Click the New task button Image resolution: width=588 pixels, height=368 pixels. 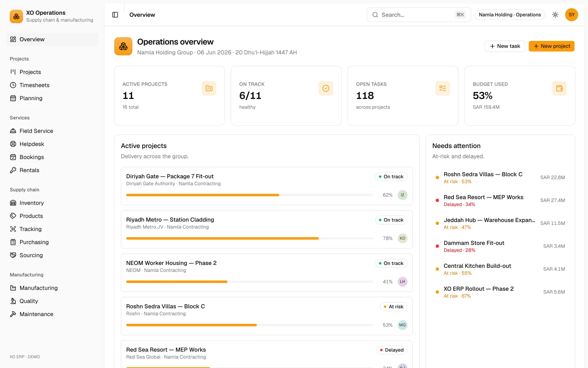[x=505, y=46]
